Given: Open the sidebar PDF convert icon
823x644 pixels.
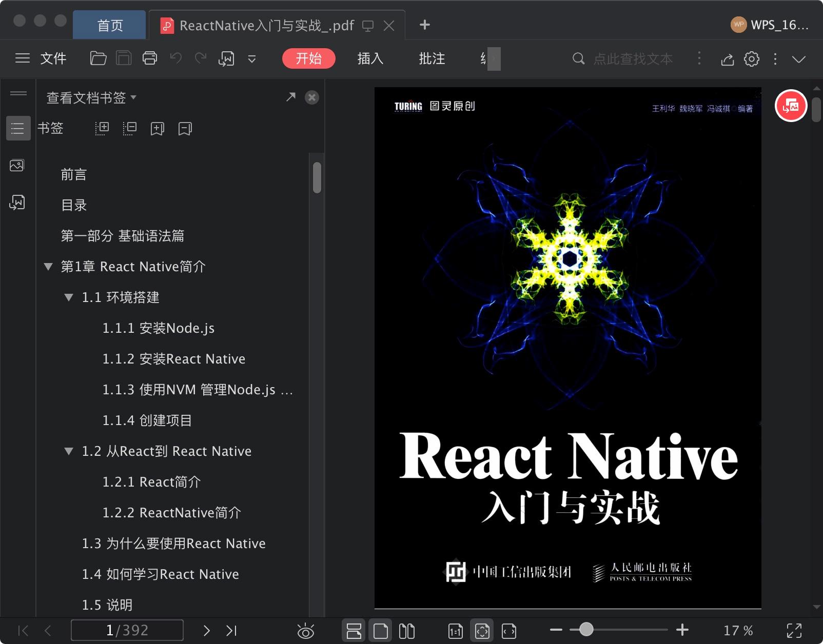Looking at the screenshot, I should coord(17,202).
